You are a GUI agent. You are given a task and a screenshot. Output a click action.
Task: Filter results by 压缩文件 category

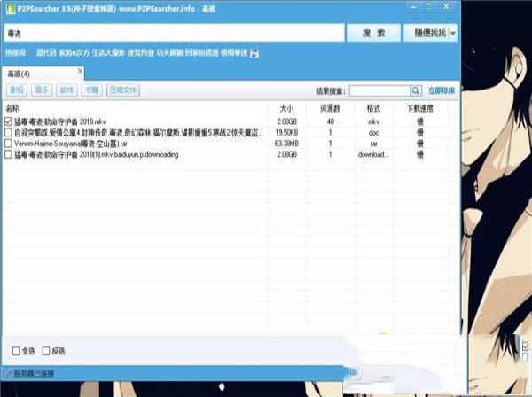coord(123,90)
